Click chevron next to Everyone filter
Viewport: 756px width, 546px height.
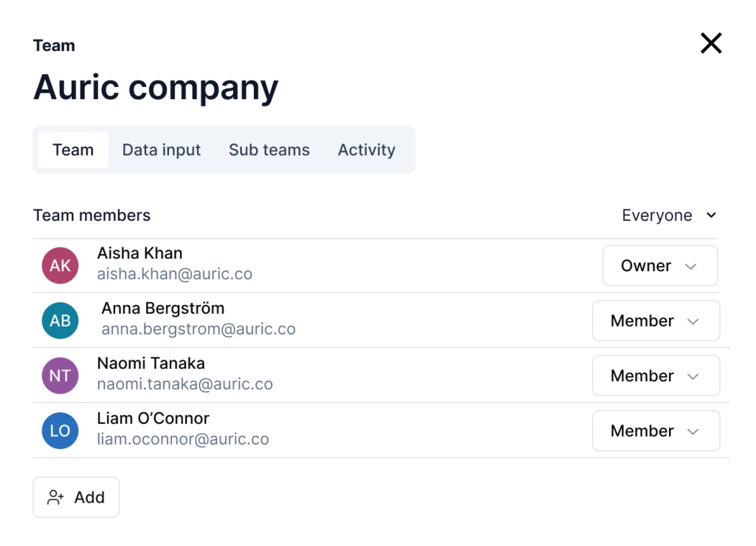[711, 216]
